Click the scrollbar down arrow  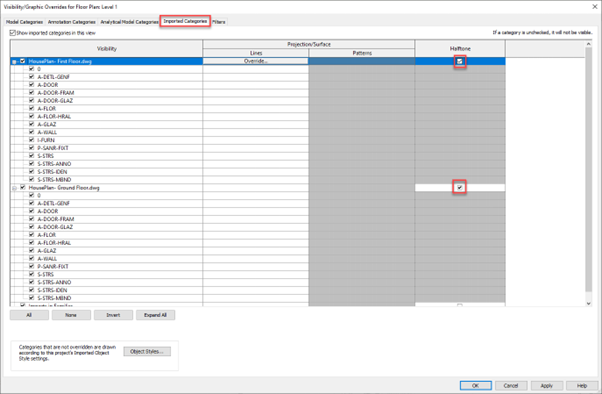click(x=589, y=303)
